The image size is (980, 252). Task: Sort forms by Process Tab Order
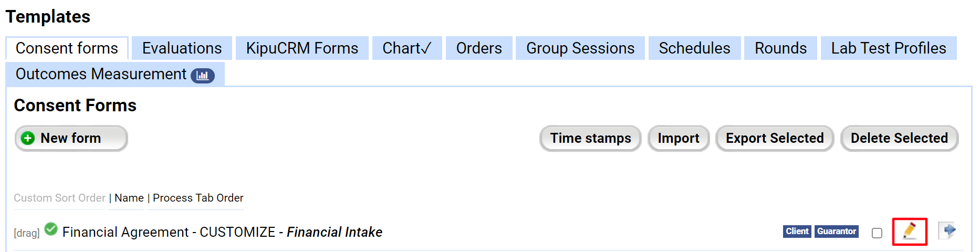tap(198, 198)
